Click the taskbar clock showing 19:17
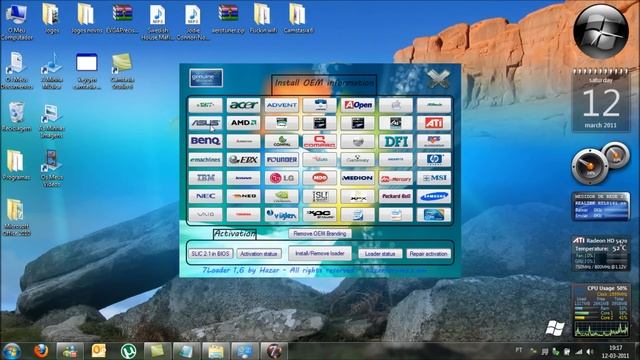640x360 pixels. pyautogui.click(x=616, y=351)
